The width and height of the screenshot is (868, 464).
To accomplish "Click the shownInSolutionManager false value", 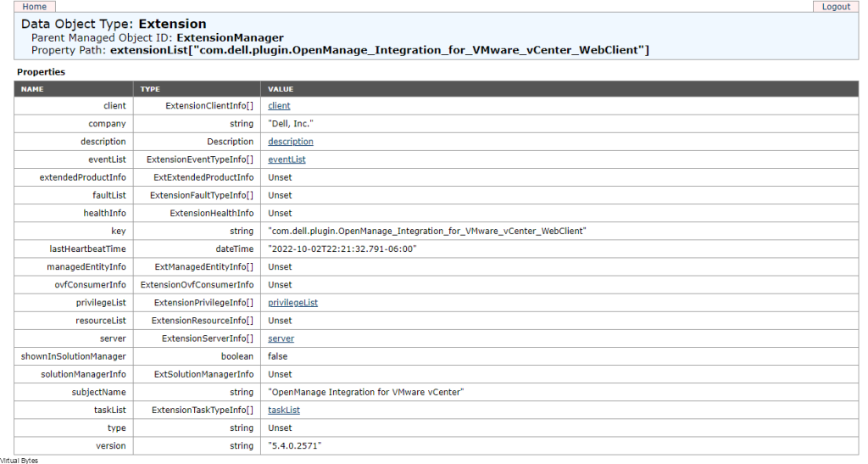I will 278,356.
